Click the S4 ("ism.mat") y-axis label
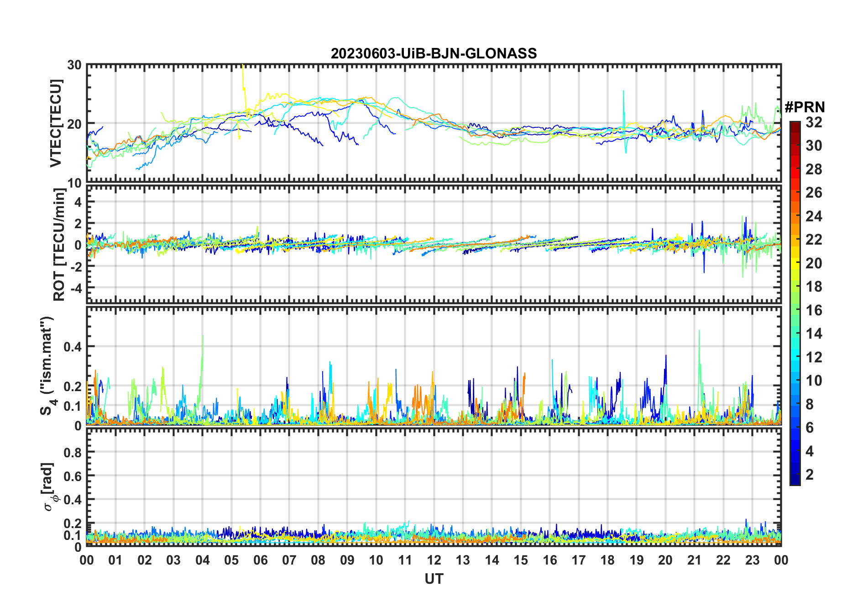 pos(47,366)
